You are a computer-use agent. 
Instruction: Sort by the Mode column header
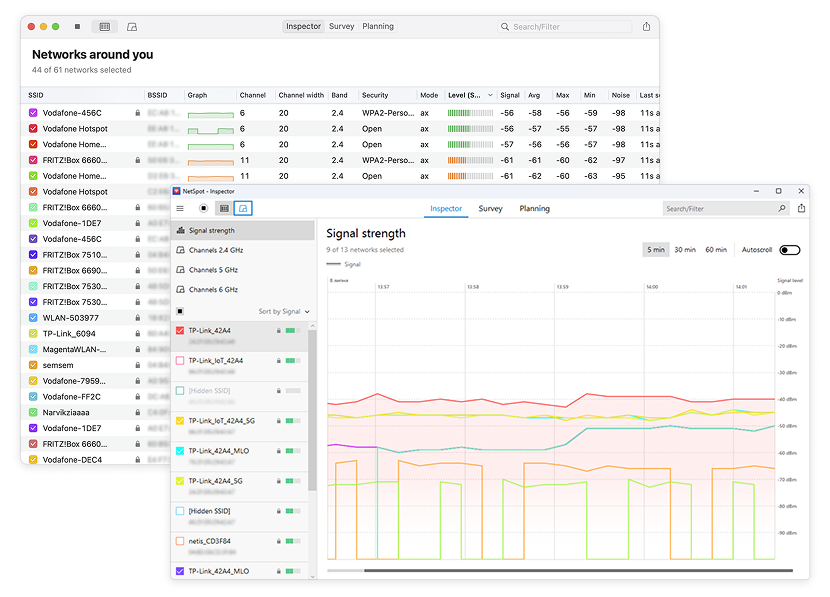click(x=429, y=95)
